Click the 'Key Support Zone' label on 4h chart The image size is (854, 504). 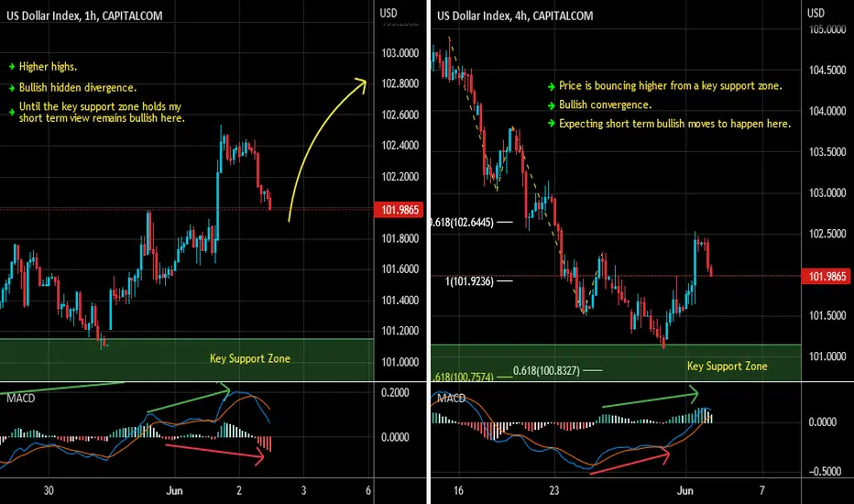point(728,367)
